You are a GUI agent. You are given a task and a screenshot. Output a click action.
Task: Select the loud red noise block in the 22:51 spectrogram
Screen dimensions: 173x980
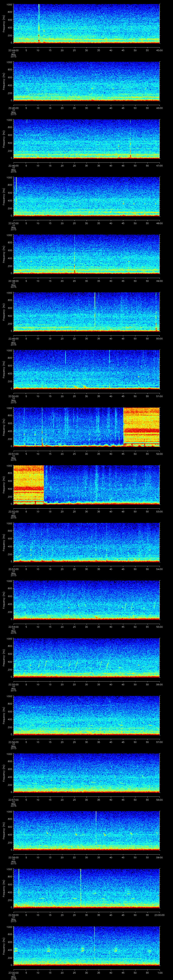[141, 426]
